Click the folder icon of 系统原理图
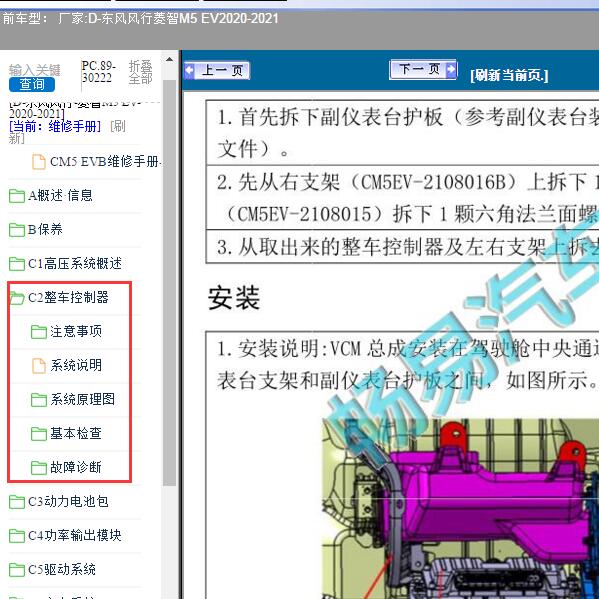The image size is (599, 599). click(39, 400)
